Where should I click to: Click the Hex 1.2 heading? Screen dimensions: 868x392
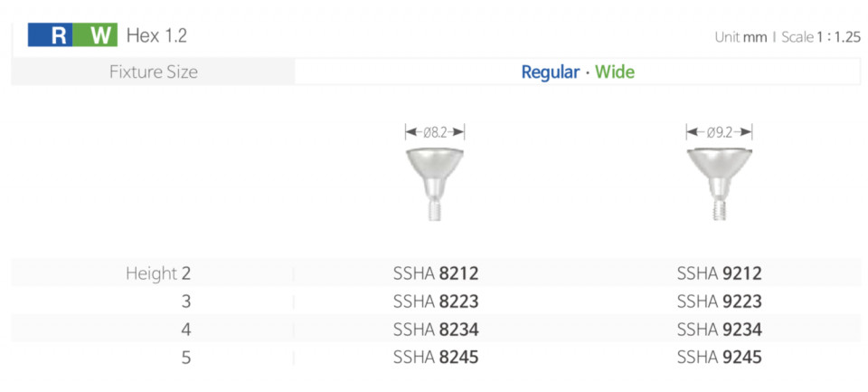pyautogui.click(x=156, y=35)
